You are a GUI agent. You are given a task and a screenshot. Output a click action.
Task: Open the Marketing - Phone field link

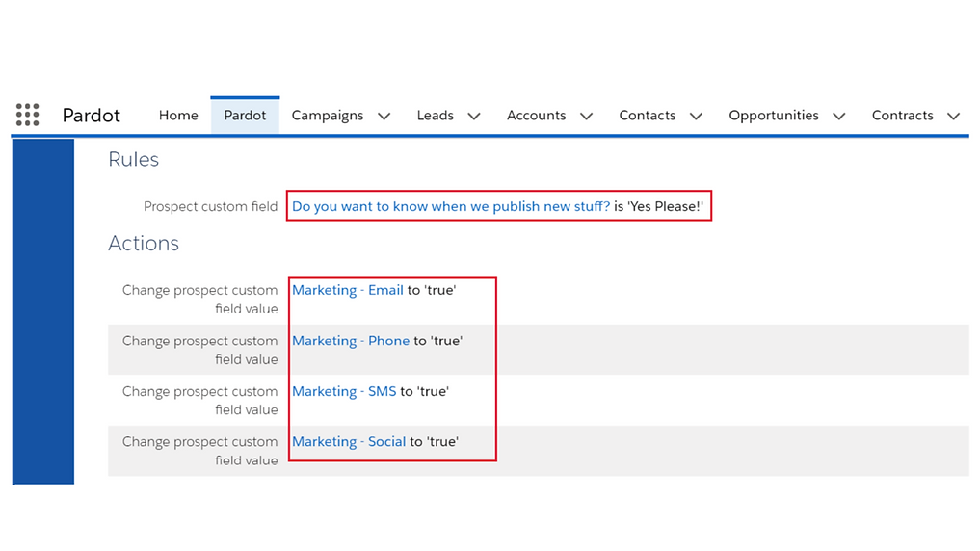(x=351, y=340)
